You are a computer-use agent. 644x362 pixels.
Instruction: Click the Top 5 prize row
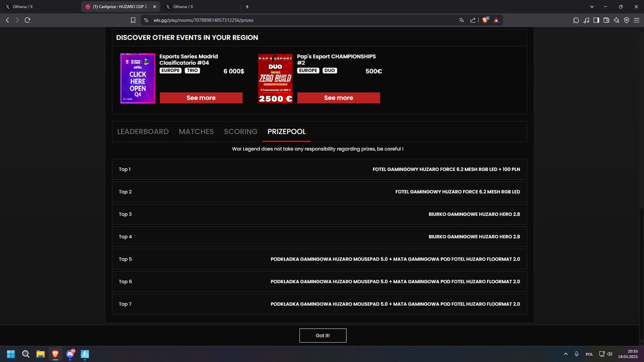click(x=319, y=259)
